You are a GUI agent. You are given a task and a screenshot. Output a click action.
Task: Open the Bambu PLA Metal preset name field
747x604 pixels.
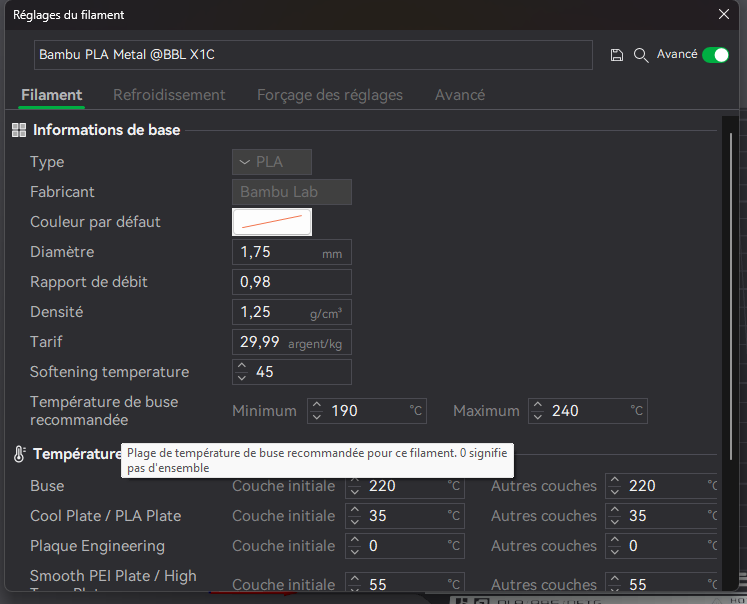pos(313,55)
